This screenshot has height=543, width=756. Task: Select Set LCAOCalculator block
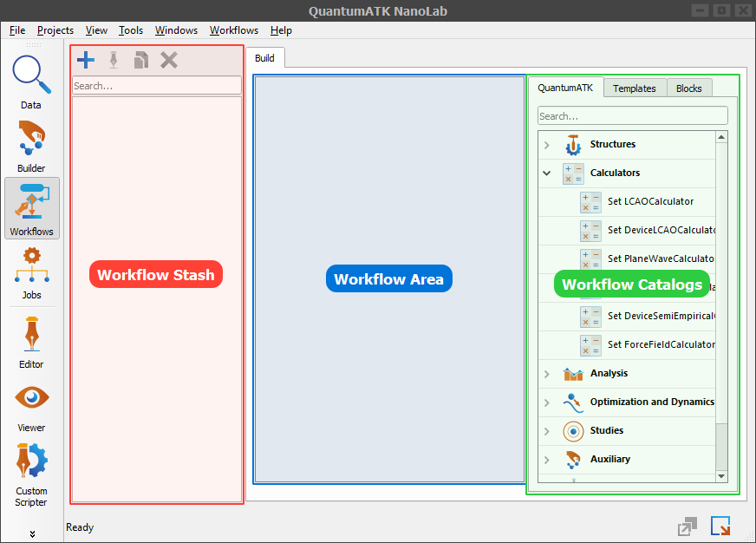pyautogui.click(x=627, y=202)
